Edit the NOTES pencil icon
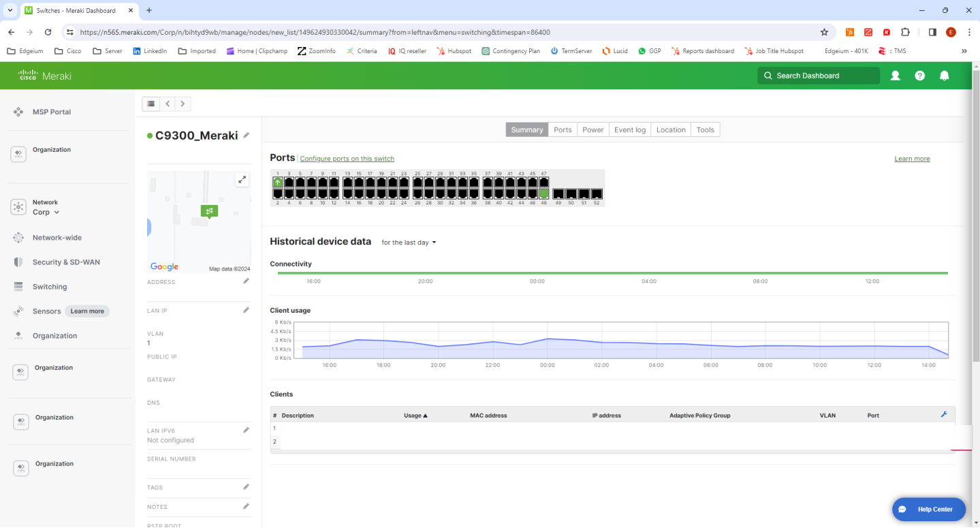This screenshot has height=528, width=980. (246, 506)
